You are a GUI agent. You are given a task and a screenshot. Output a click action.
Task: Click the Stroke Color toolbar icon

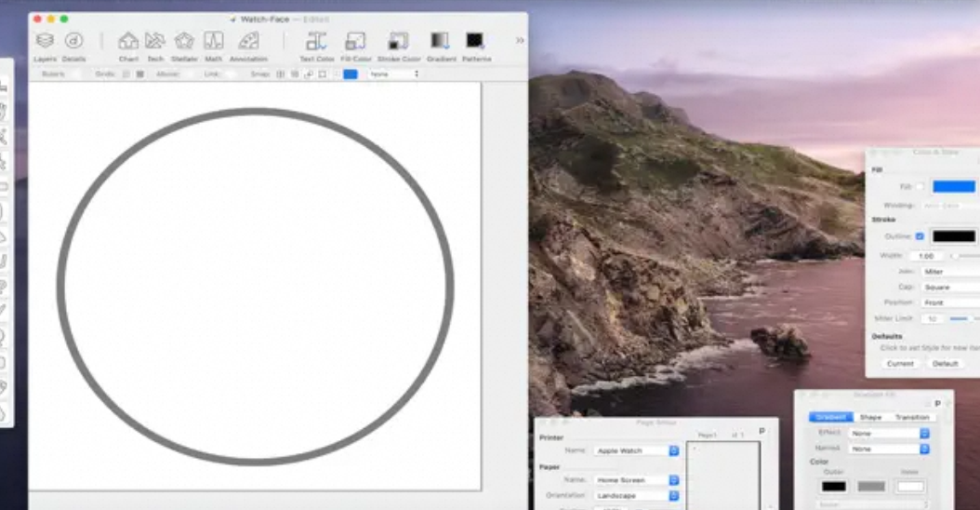click(x=398, y=41)
